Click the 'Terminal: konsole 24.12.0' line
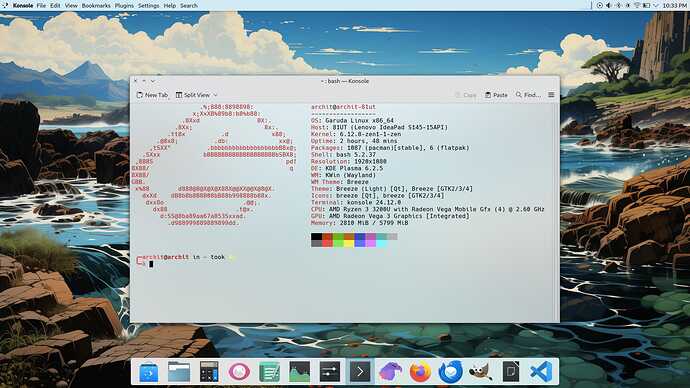The image size is (690, 388). pyautogui.click(x=356, y=202)
